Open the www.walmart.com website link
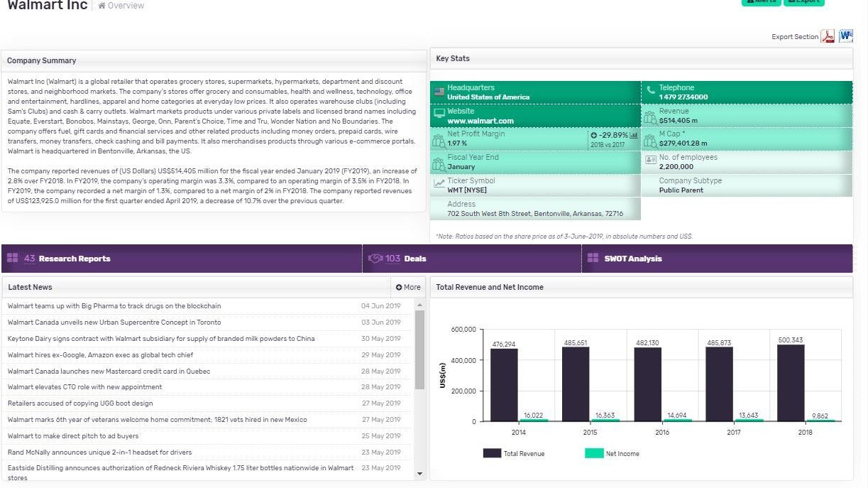This screenshot has height=488, width=868. [480, 121]
